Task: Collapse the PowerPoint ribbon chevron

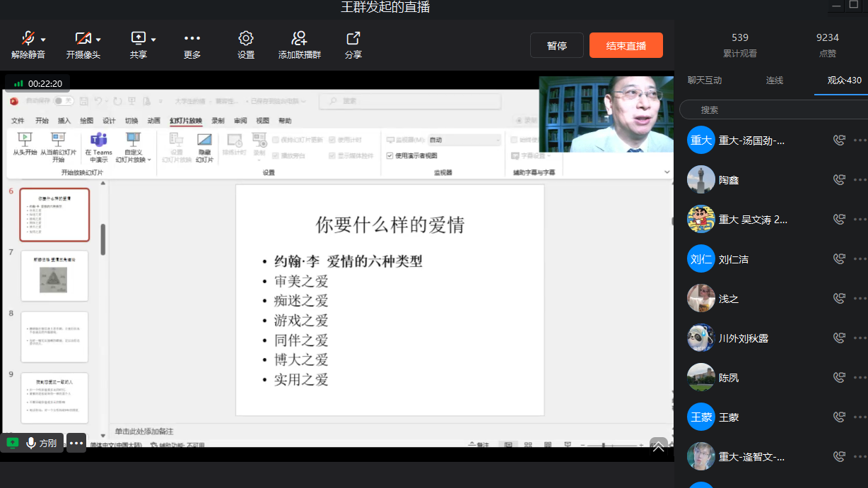Action: click(x=667, y=172)
